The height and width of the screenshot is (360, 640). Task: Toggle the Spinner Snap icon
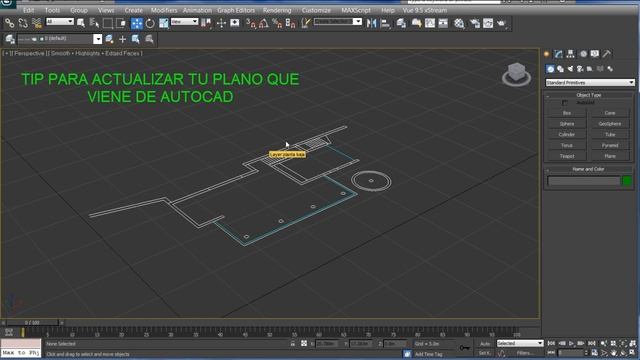pos(290,23)
